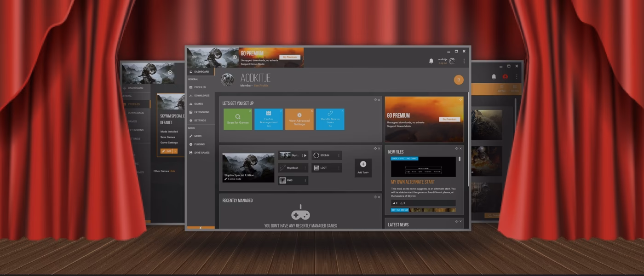
Task: Open Downloads in front window sidebar
Action: (x=201, y=95)
